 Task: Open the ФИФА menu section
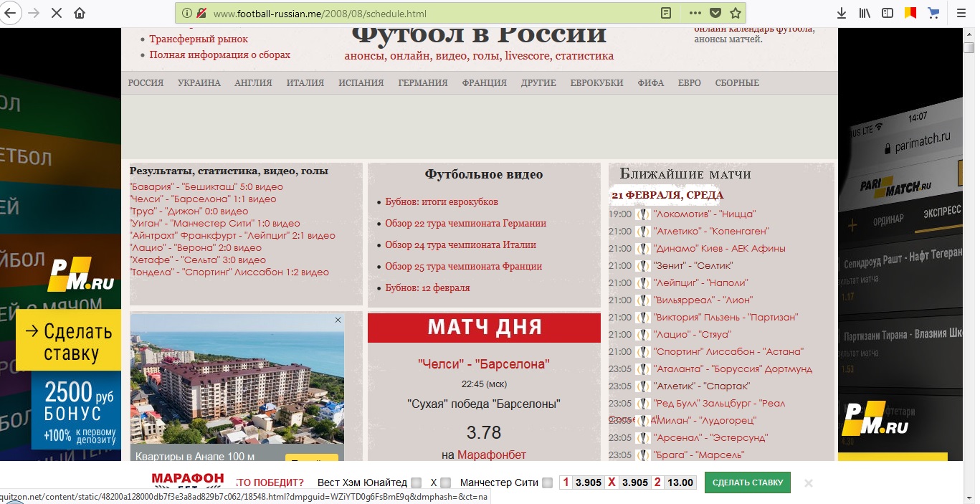(x=651, y=83)
